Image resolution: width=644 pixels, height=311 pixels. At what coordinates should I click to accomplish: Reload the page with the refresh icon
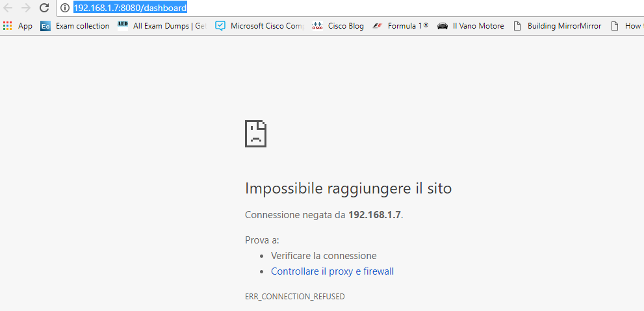coord(44,7)
